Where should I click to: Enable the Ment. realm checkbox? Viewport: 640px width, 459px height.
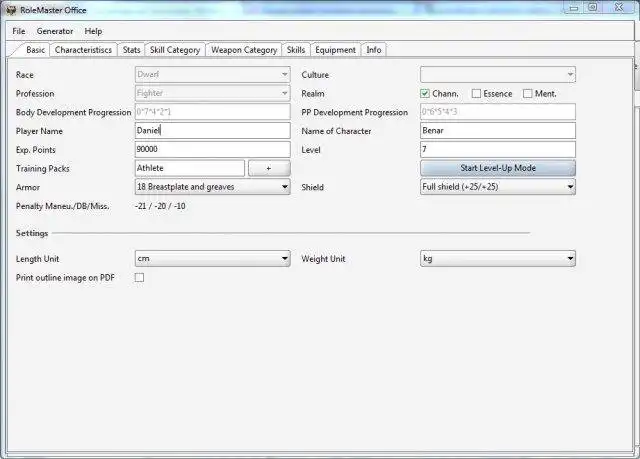[528, 94]
